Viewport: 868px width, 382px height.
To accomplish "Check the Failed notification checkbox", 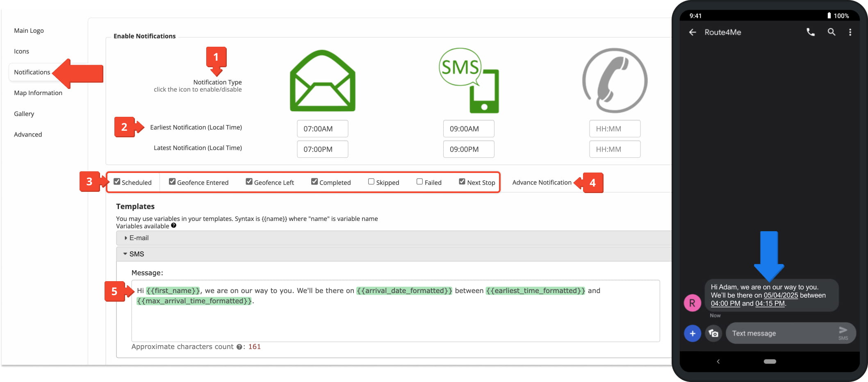I will pos(419,182).
